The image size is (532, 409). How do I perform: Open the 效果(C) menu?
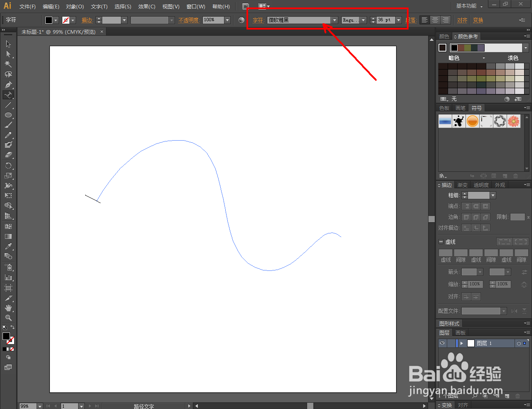[x=147, y=7]
